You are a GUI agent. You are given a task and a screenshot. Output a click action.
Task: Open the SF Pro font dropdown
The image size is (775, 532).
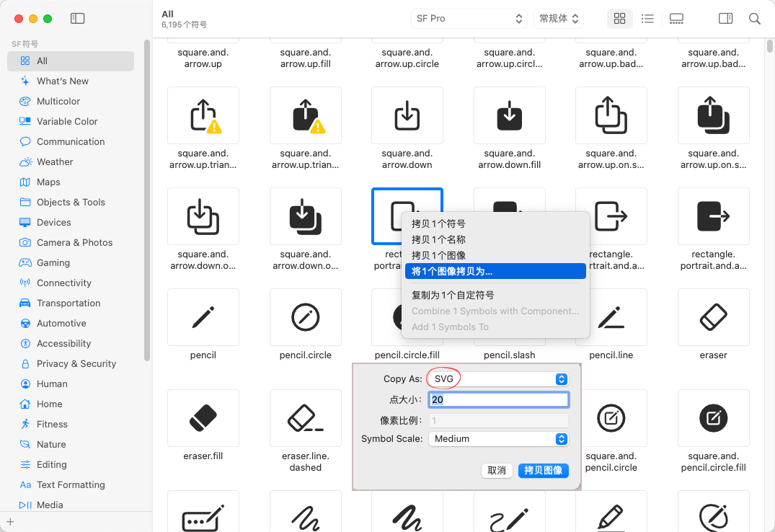coord(469,19)
